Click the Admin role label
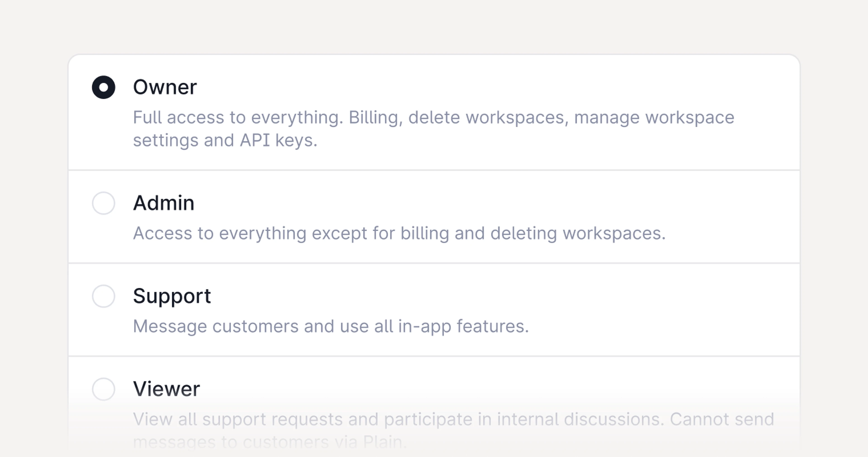This screenshot has height=457, width=868. 164,203
